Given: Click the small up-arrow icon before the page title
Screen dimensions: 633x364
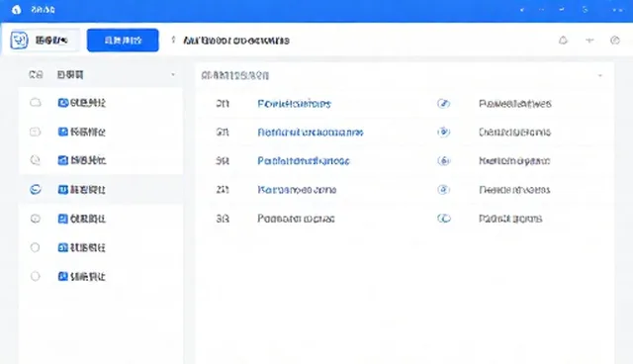Looking at the screenshot, I should pos(174,40).
